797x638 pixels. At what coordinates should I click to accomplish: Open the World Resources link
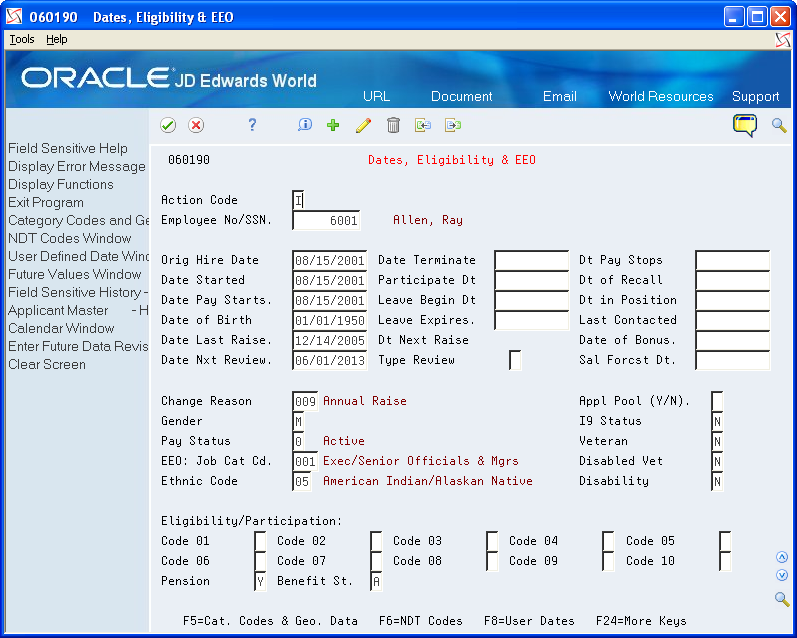(661, 96)
